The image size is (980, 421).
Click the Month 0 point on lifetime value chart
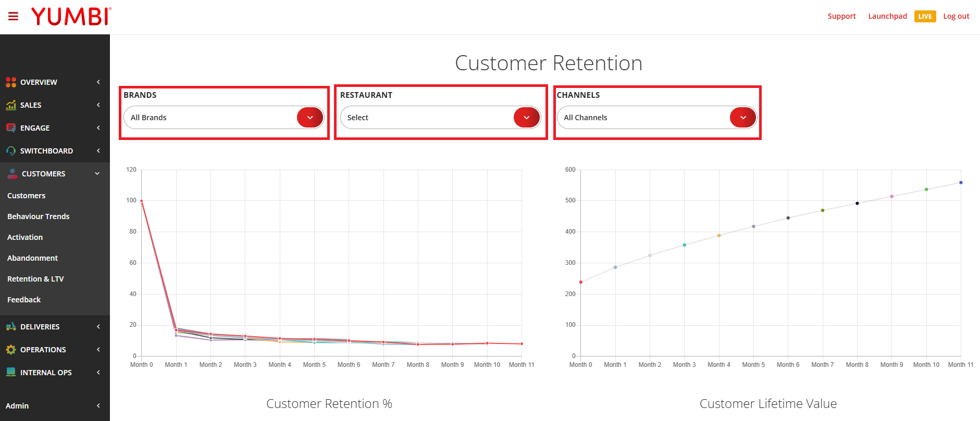pyautogui.click(x=581, y=282)
